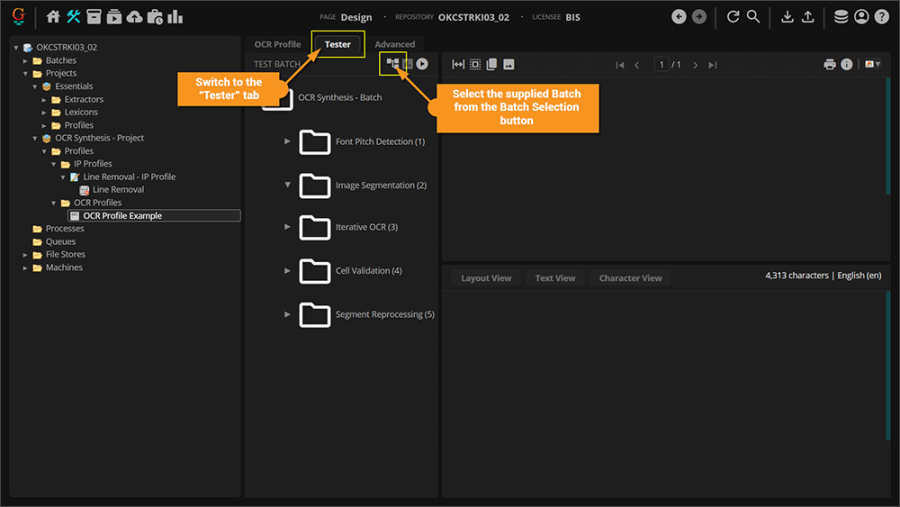Open the Tasks play-box icon
Viewport: 900px width, 507px height.
[114, 17]
